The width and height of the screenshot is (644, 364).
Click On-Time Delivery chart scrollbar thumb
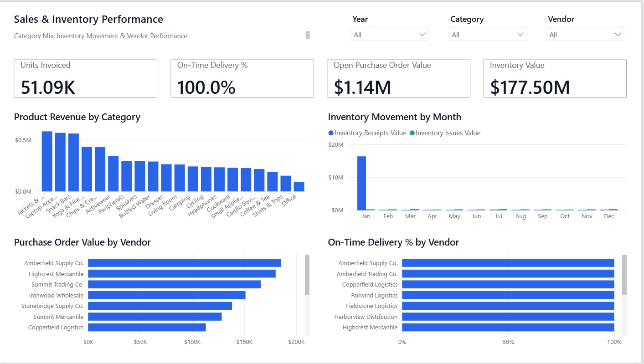[624, 275]
